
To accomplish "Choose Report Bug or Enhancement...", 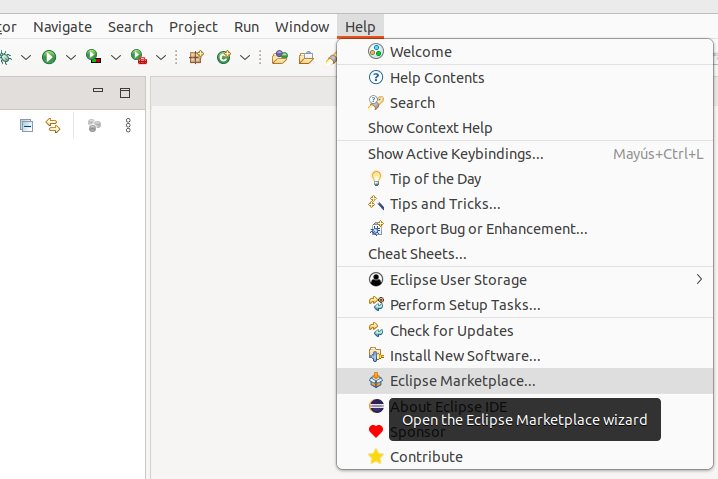I will pyautogui.click(x=525, y=229).
